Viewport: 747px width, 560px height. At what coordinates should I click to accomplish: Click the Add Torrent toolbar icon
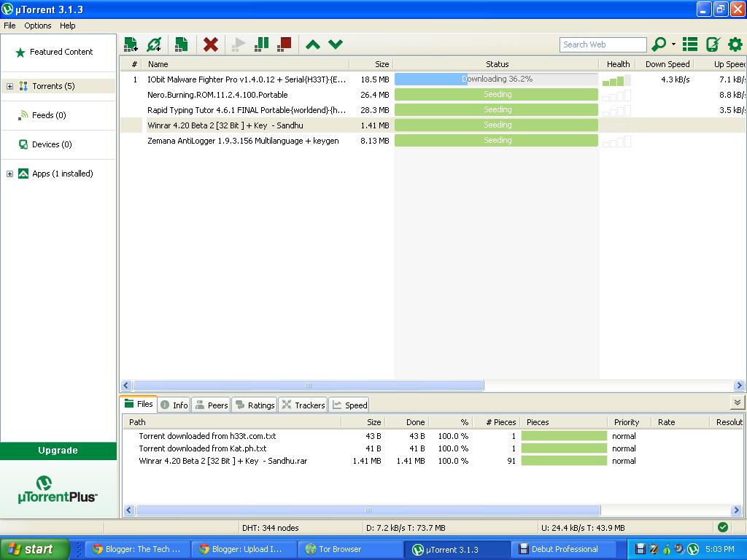pos(131,44)
